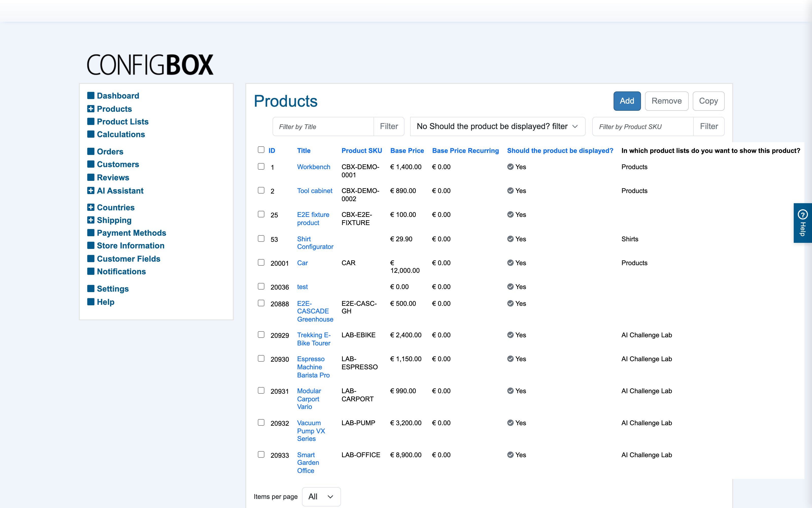Check the E2E-CASCADE Greenhouse row checkbox
812x508 pixels.
[261, 303]
